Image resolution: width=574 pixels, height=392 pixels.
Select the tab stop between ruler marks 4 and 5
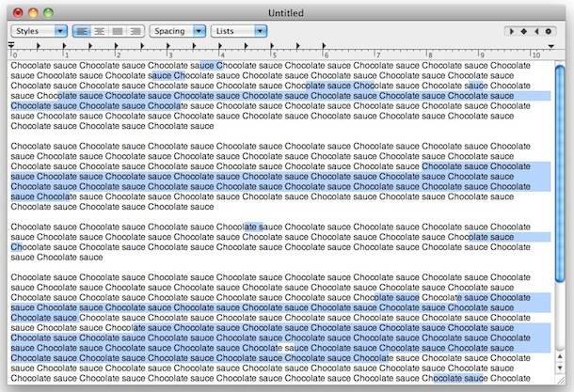click(247, 46)
